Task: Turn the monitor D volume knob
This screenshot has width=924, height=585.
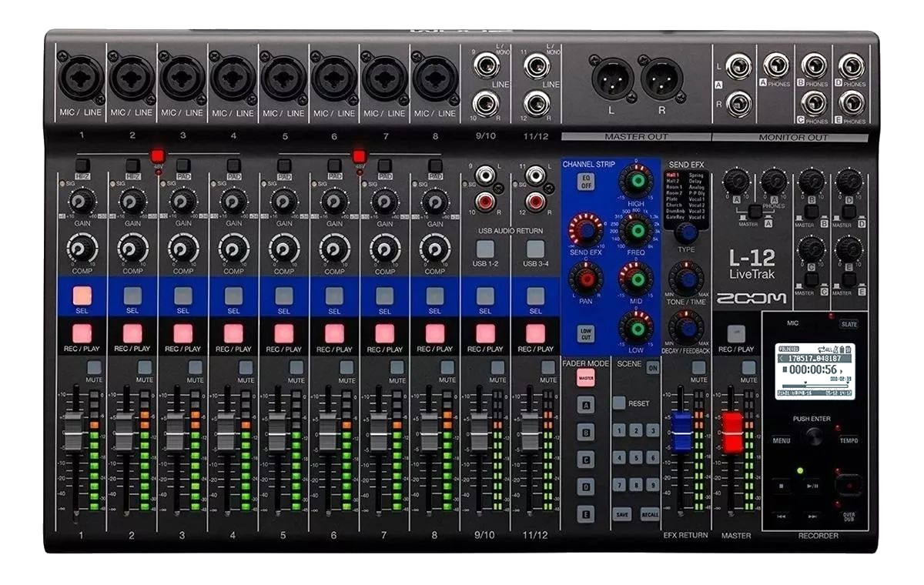Action: point(849,182)
